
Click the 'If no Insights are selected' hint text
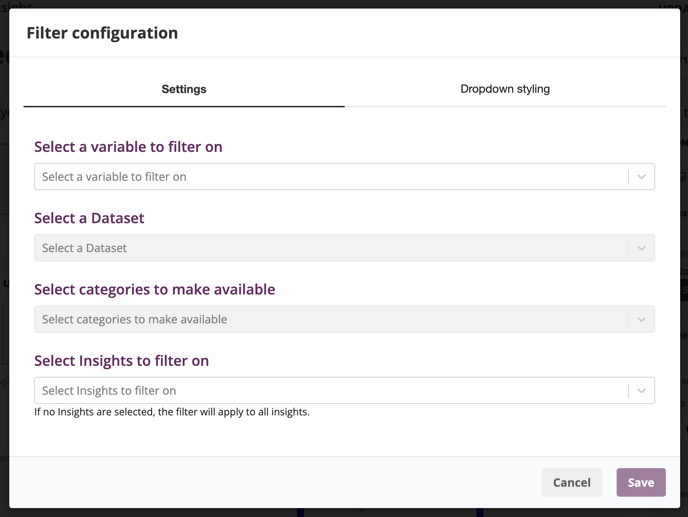pyautogui.click(x=172, y=412)
